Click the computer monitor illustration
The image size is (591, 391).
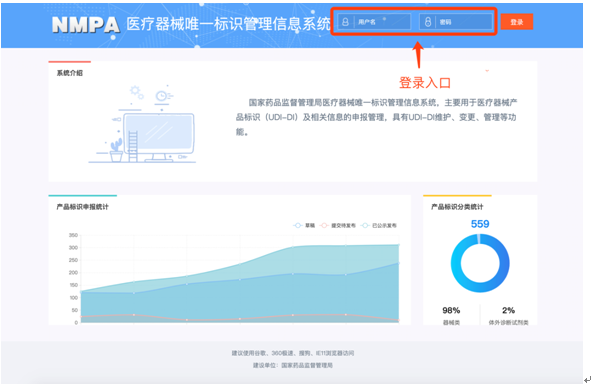(159, 137)
